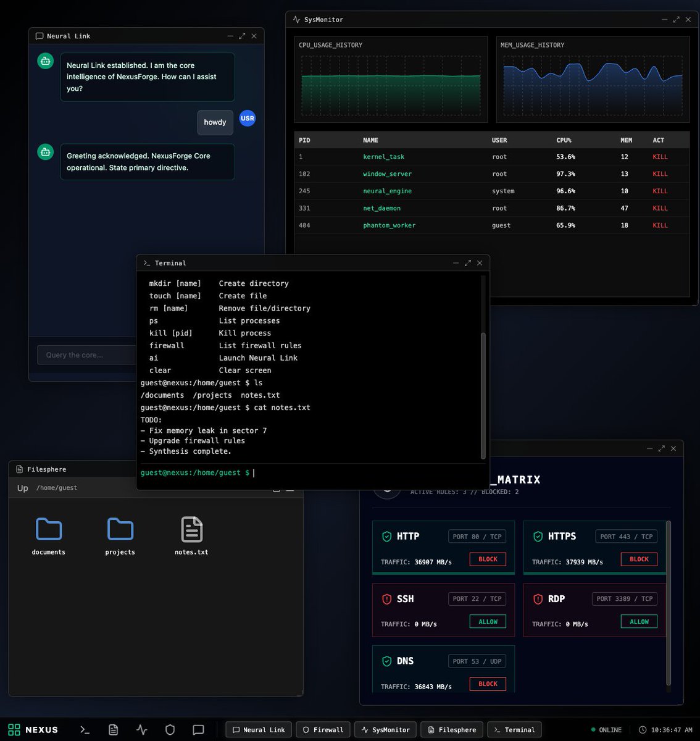700x741 pixels.
Task: Open the projects folder in Filesphere
Action: (120, 536)
